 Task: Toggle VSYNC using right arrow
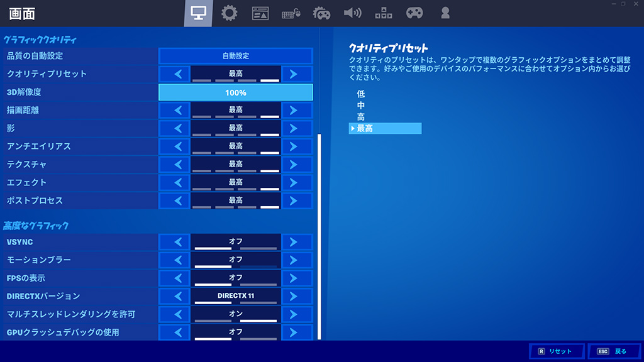(297, 242)
